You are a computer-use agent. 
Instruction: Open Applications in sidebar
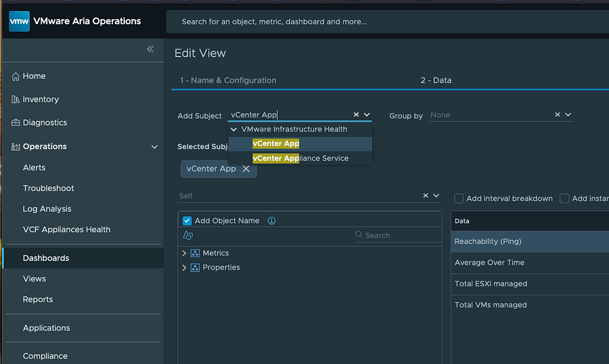pyautogui.click(x=46, y=328)
